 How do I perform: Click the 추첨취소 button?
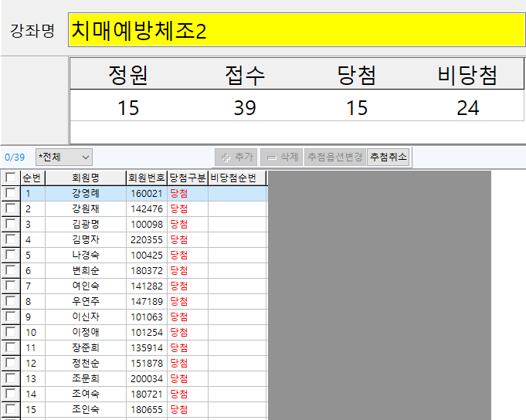(389, 157)
